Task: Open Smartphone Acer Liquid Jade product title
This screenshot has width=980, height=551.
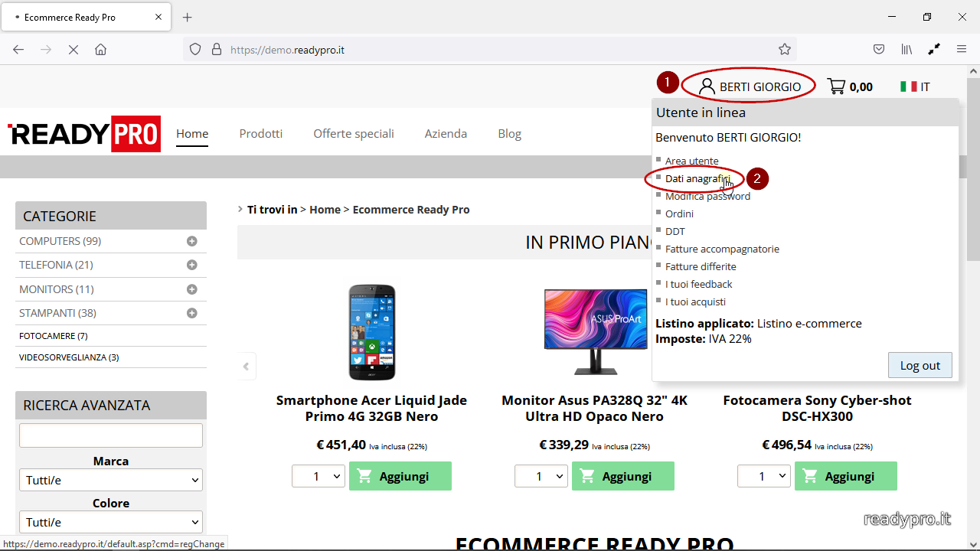Action: [x=372, y=408]
